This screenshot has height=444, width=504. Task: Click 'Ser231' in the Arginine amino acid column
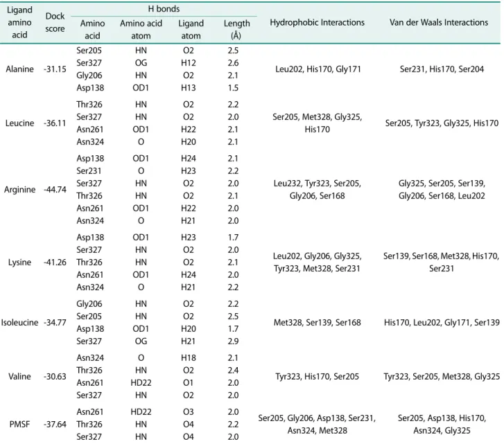[x=89, y=171]
